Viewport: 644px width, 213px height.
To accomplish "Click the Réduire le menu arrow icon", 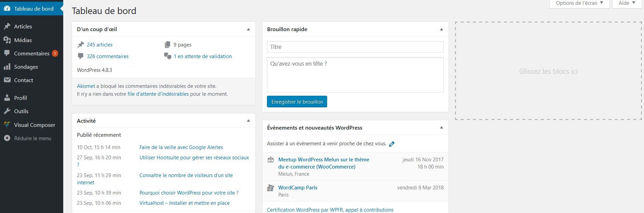I will click(7, 138).
